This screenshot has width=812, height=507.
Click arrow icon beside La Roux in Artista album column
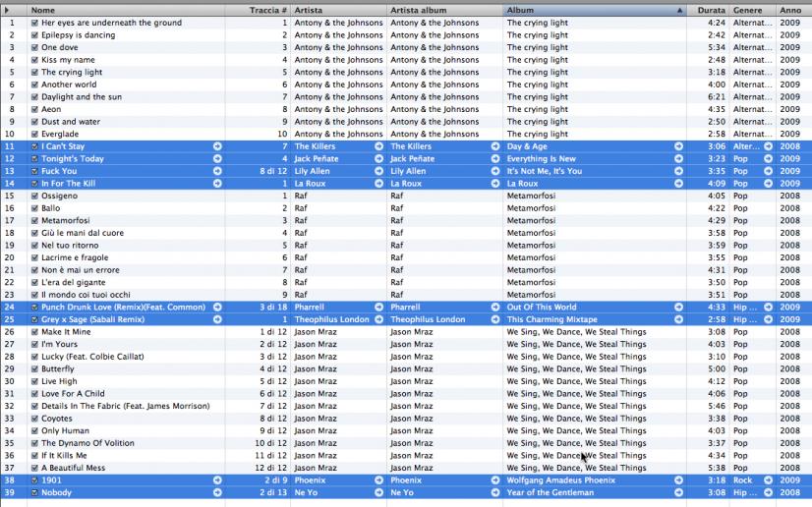[495, 184]
